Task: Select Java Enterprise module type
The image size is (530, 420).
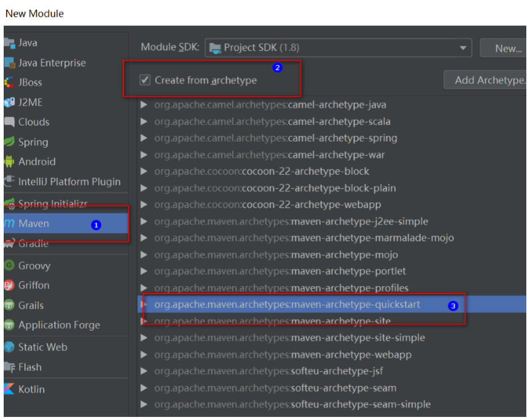Action: (66, 63)
